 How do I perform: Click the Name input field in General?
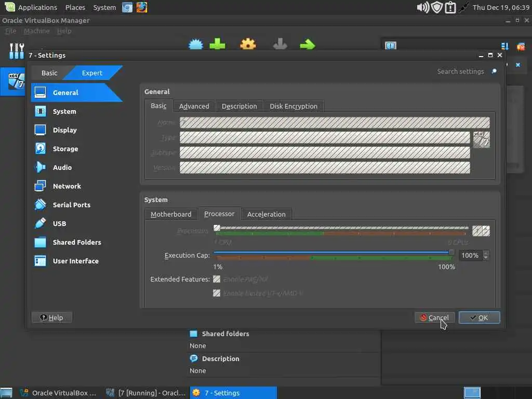coord(335,123)
